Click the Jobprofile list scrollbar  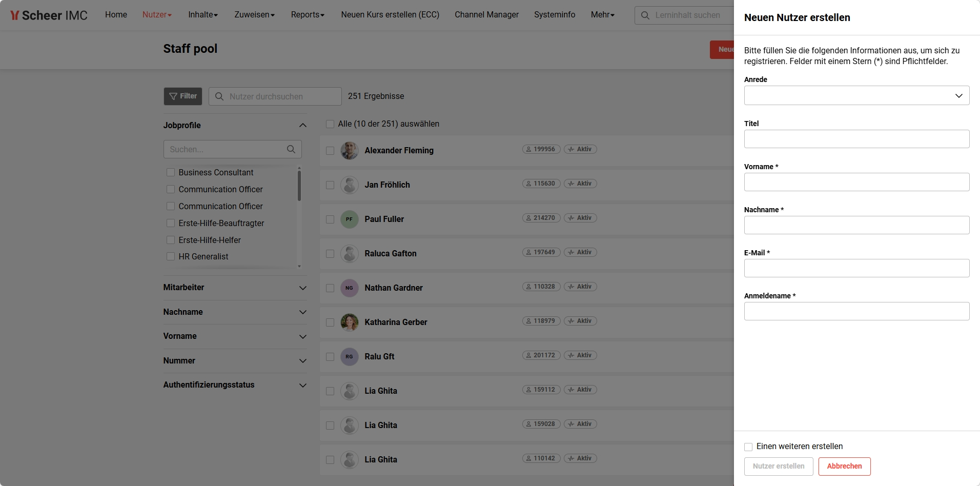click(299, 185)
